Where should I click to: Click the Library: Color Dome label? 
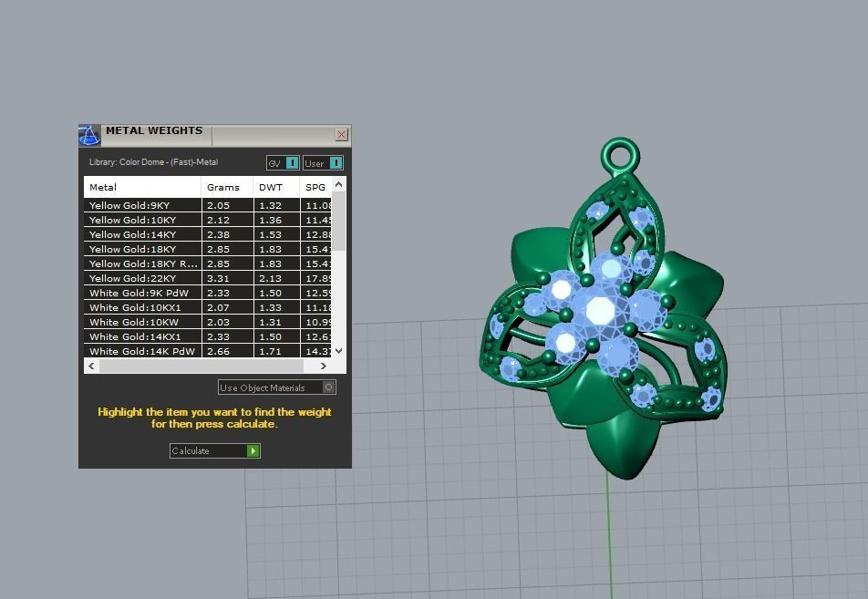[153, 162]
